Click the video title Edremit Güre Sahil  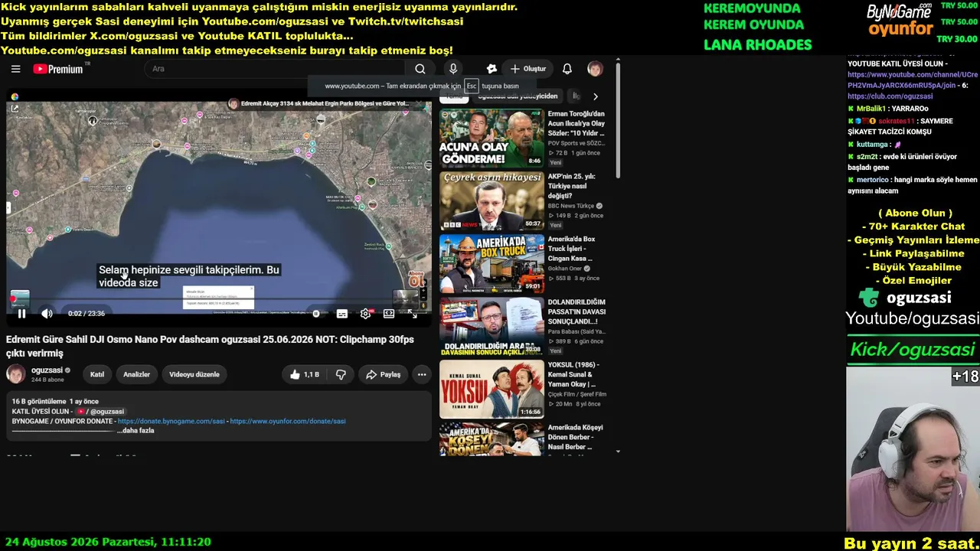(x=210, y=346)
